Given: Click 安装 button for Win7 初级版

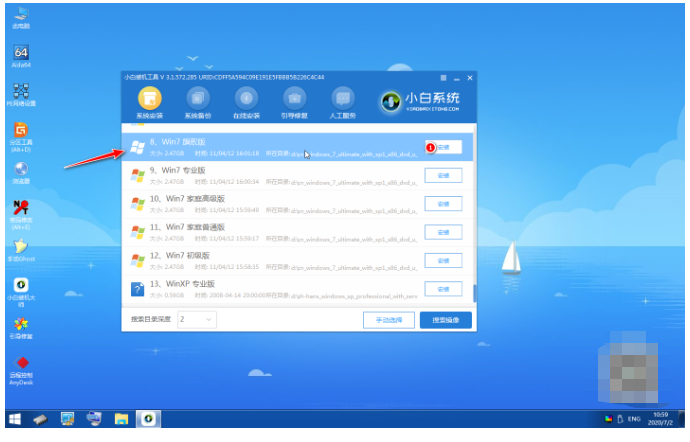Looking at the screenshot, I should point(443,261).
